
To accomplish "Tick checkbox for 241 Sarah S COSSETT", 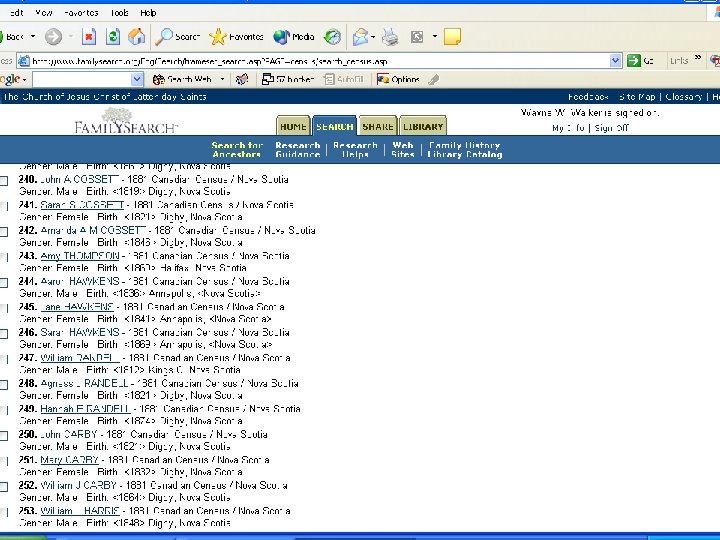I will (x=4, y=207).
